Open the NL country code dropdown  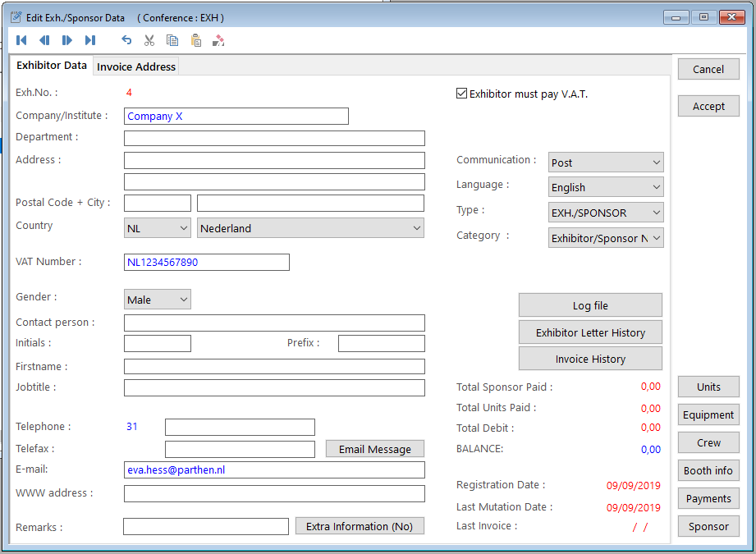(x=158, y=229)
